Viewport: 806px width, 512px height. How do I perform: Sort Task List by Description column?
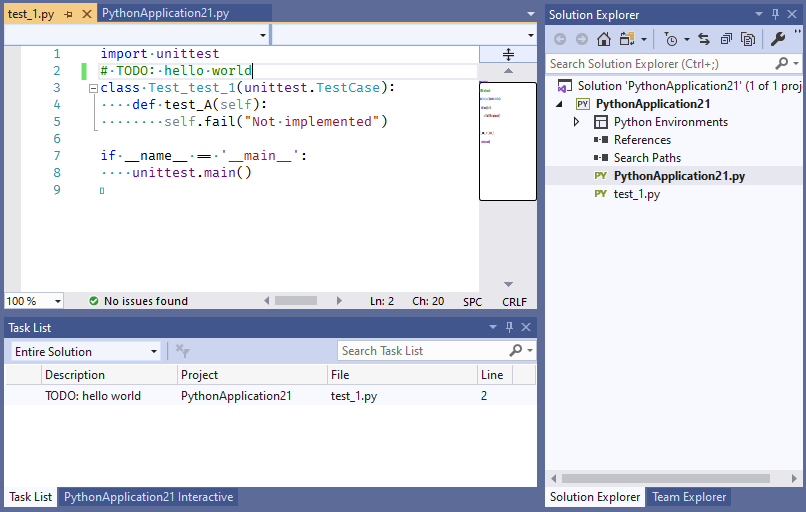click(109, 375)
